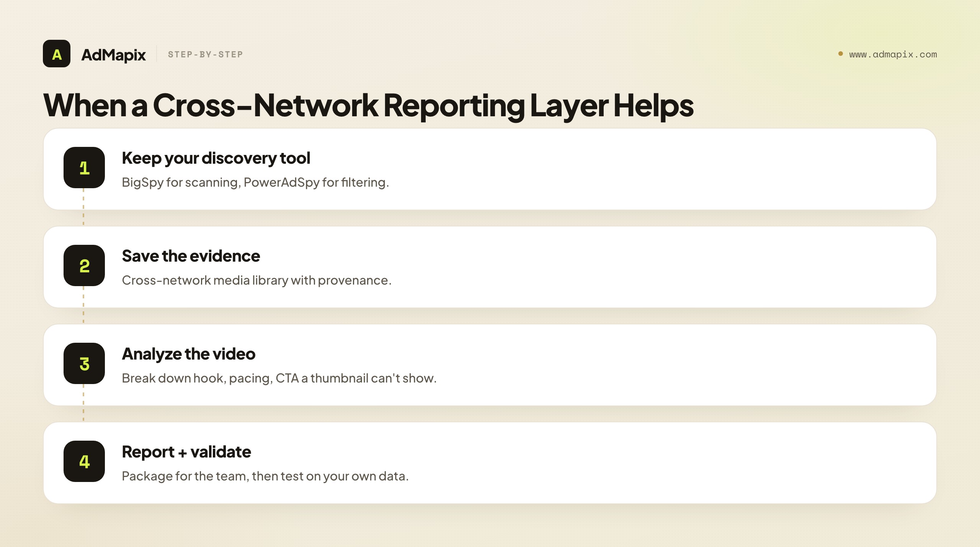Click the 'Report + validate' heading
The height and width of the screenshot is (547, 980).
[186, 452]
